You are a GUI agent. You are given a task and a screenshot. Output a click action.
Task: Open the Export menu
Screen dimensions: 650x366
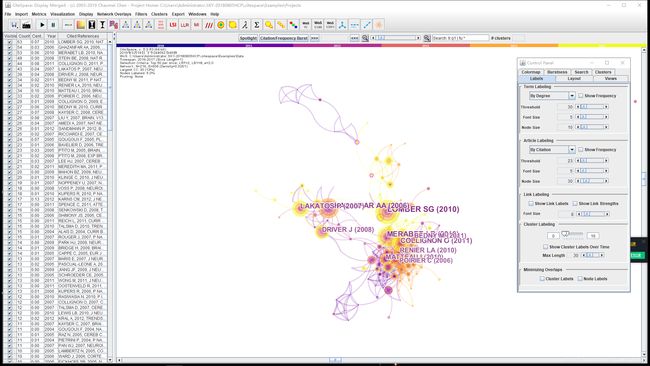[x=178, y=14]
